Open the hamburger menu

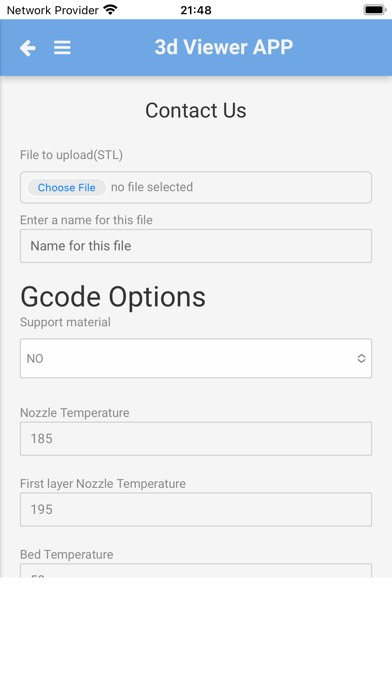pos(62,47)
